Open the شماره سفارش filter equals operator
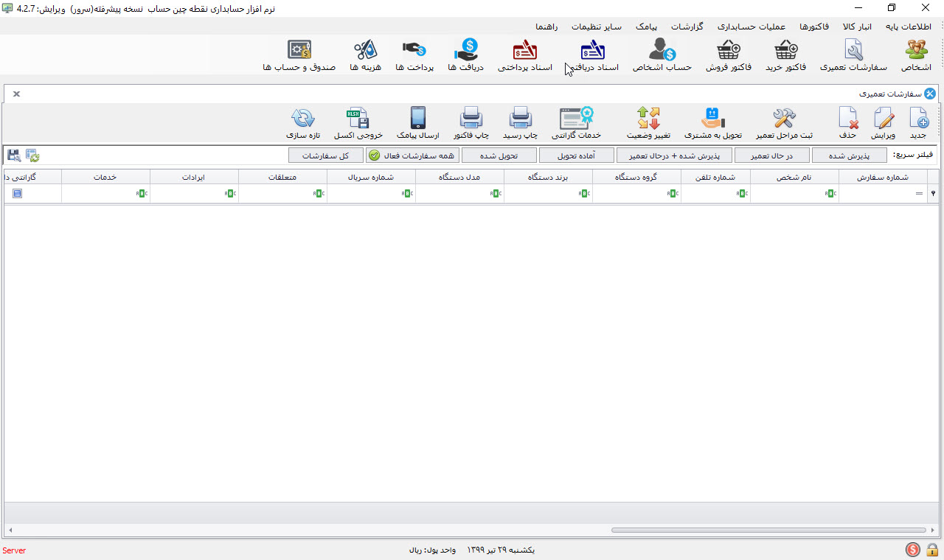 (x=919, y=193)
